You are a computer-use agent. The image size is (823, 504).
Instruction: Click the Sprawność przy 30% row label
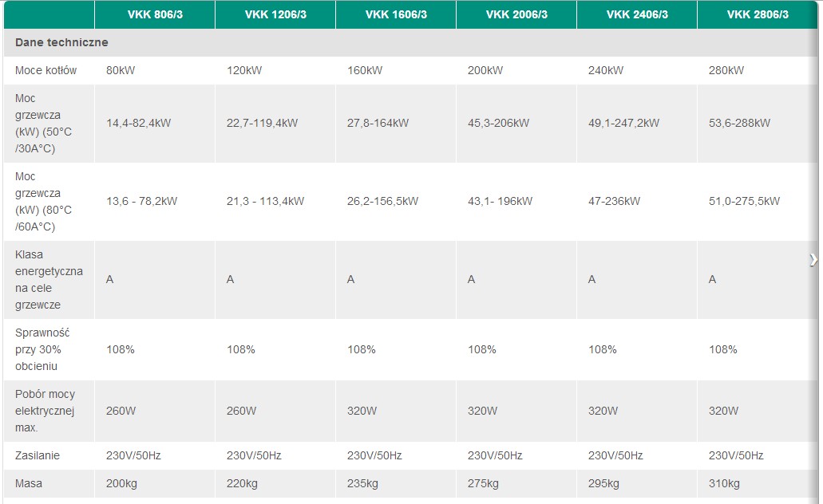[x=43, y=349]
